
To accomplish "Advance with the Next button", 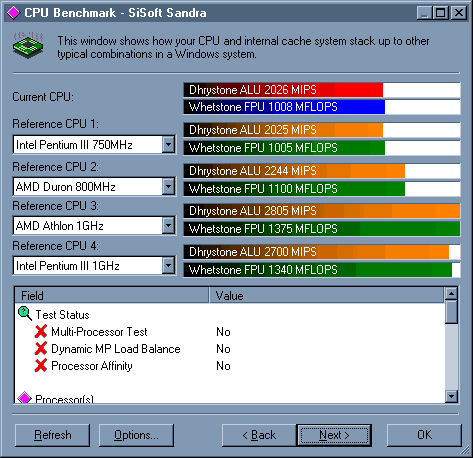I will pos(334,435).
